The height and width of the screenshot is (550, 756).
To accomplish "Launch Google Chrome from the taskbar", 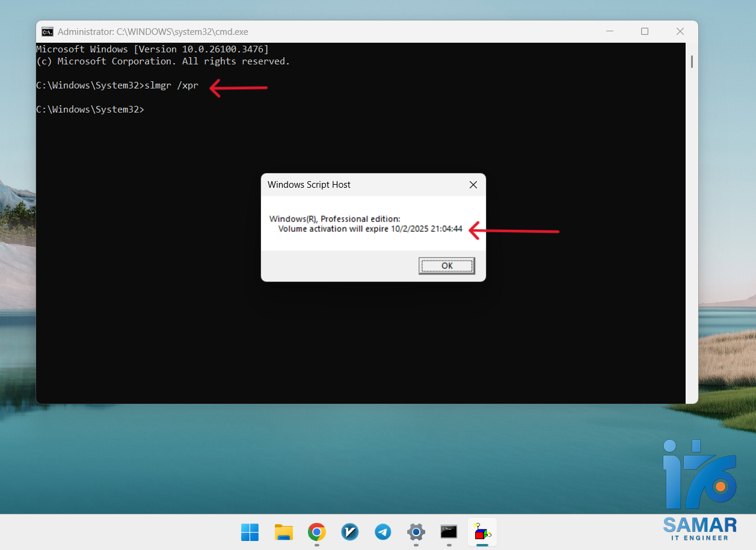I will click(317, 532).
